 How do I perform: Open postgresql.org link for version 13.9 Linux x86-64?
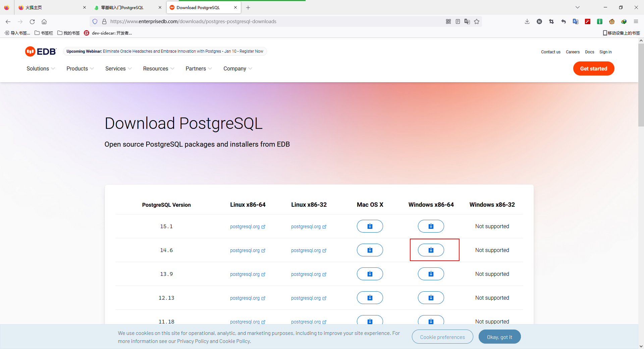point(245,274)
